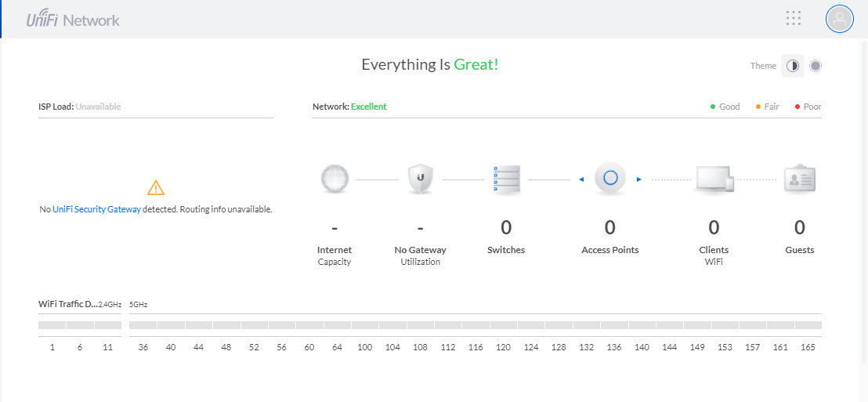Select the 2.4GHz band label
This screenshot has height=402, width=868.
(x=110, y=304)
